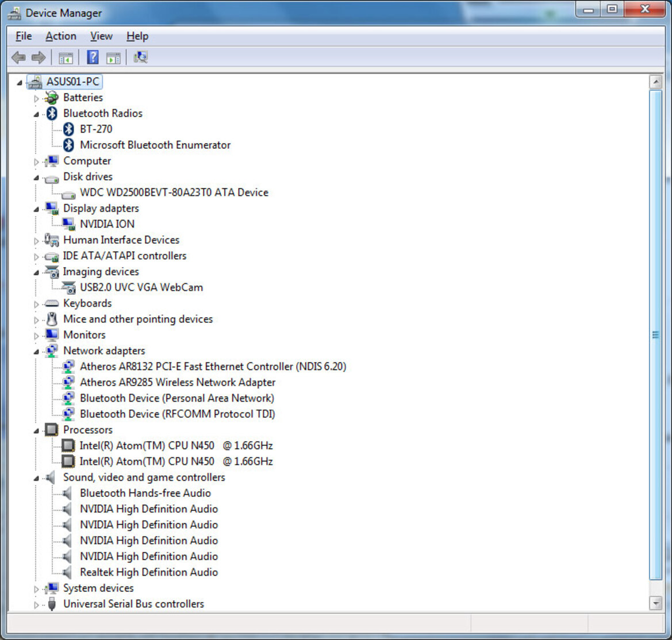Select the USB2.0 UVC VGA WebCam icon

68,287
